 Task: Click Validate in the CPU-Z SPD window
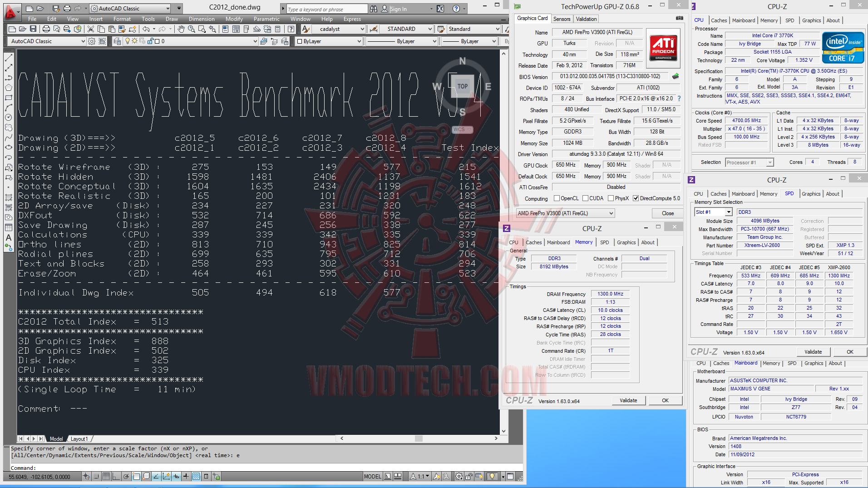813,352
